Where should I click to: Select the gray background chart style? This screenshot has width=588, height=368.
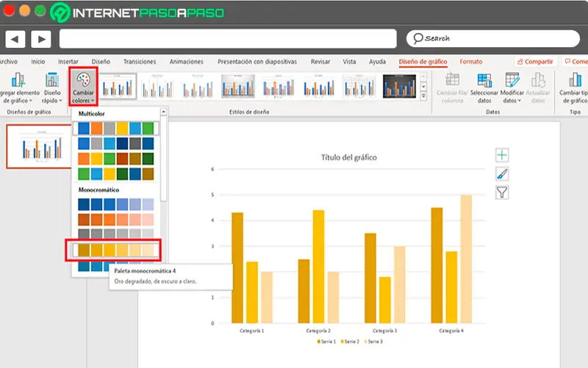pos(237,87)
